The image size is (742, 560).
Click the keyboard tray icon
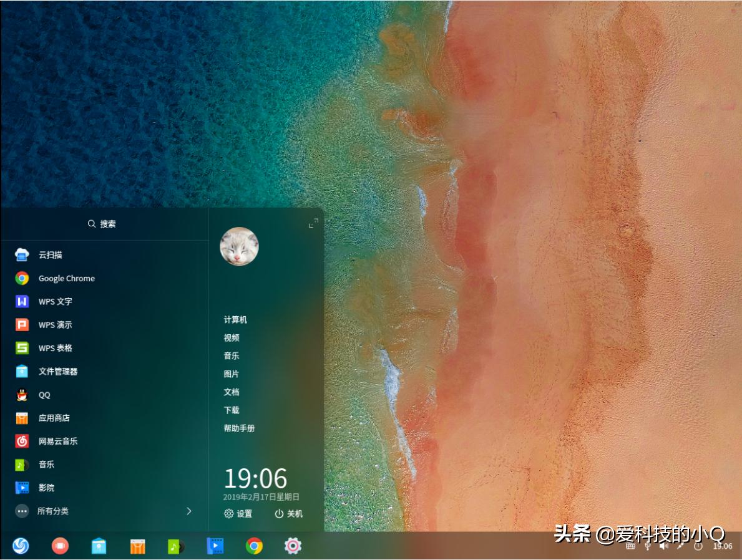click(630, 546)
